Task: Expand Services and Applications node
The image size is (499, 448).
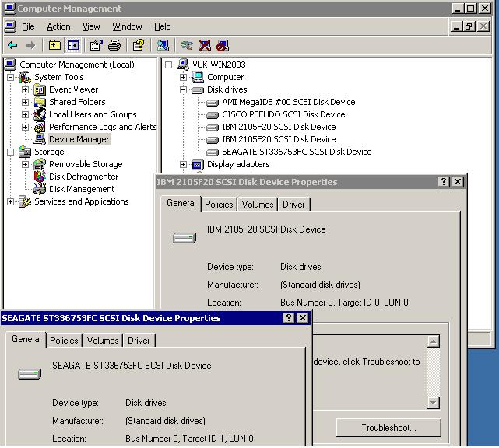Action: point(11,202)
